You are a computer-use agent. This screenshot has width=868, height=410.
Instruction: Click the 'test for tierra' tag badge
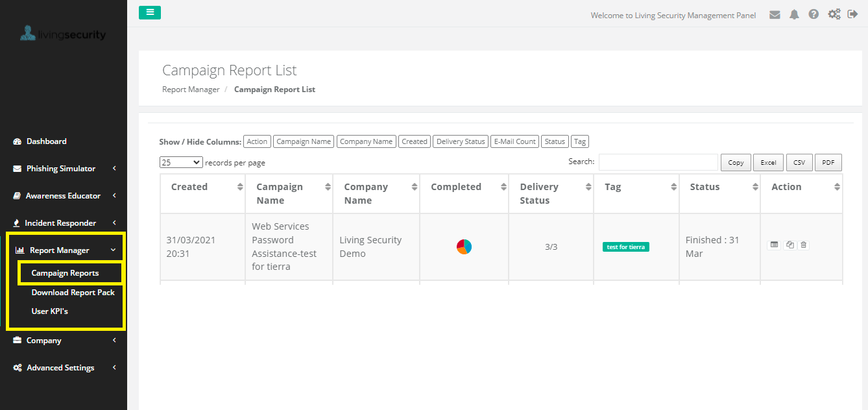coord(626,247)
